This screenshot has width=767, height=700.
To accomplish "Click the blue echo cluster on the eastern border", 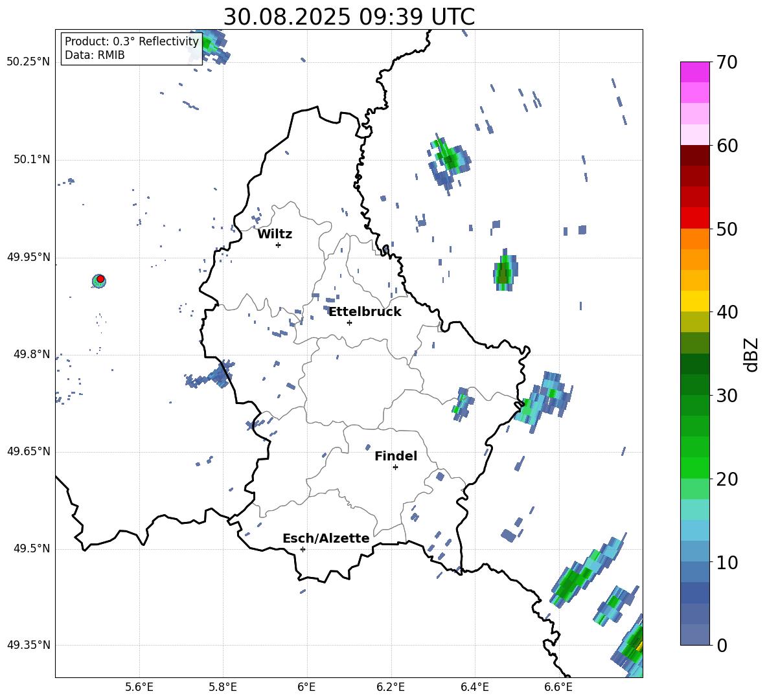I will (x=544, y=401).
